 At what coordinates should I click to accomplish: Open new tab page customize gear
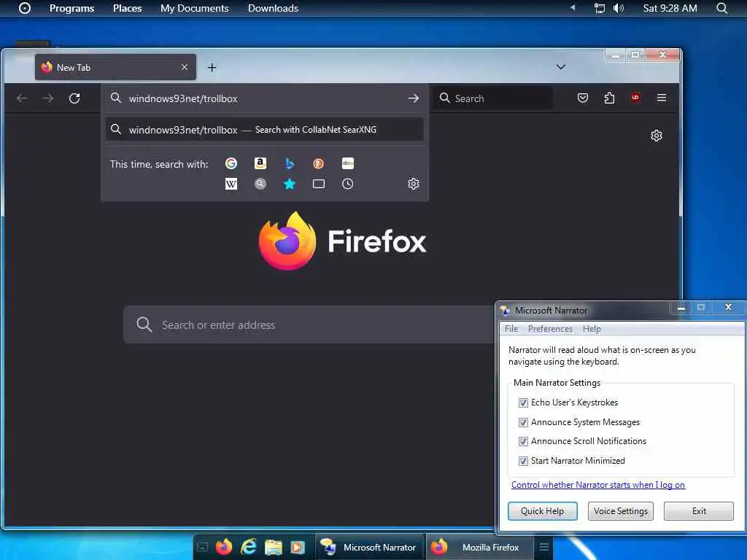657,136
